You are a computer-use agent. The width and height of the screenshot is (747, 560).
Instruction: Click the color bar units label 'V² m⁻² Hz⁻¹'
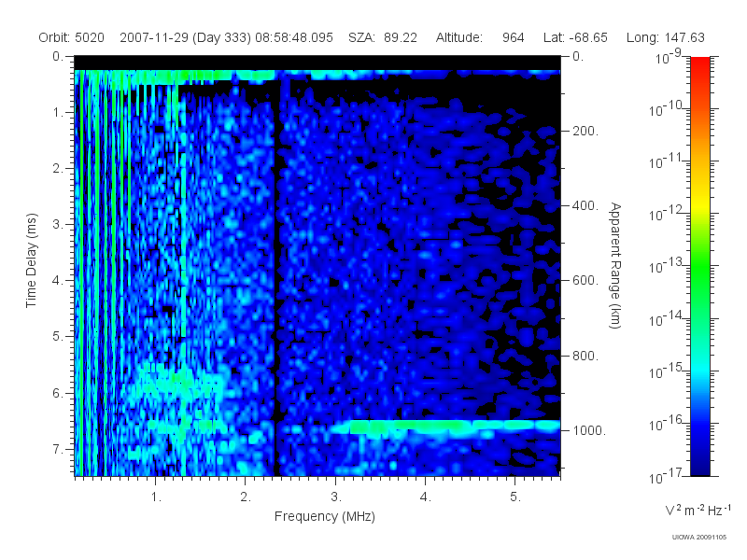coord(698,510)
